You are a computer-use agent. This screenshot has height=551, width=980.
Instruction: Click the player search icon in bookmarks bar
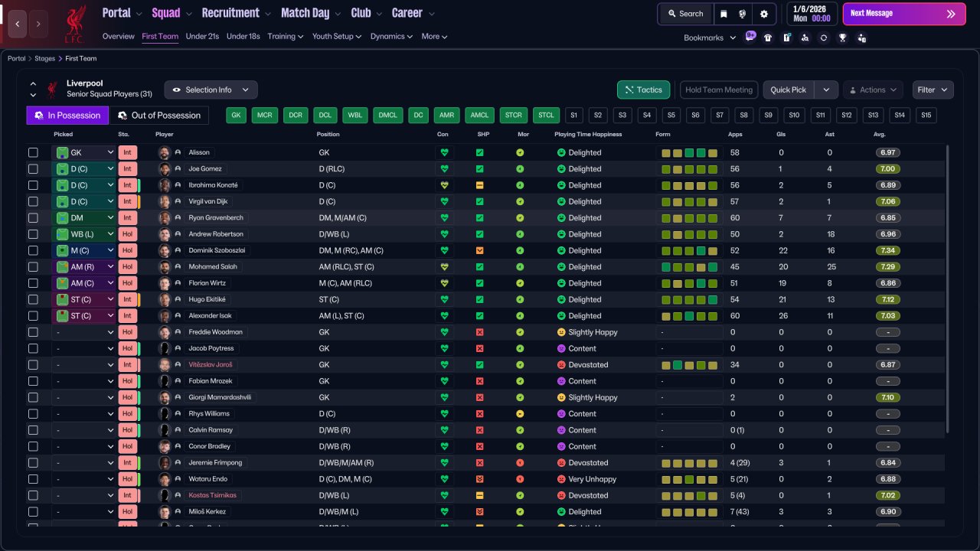pos(805,37)
